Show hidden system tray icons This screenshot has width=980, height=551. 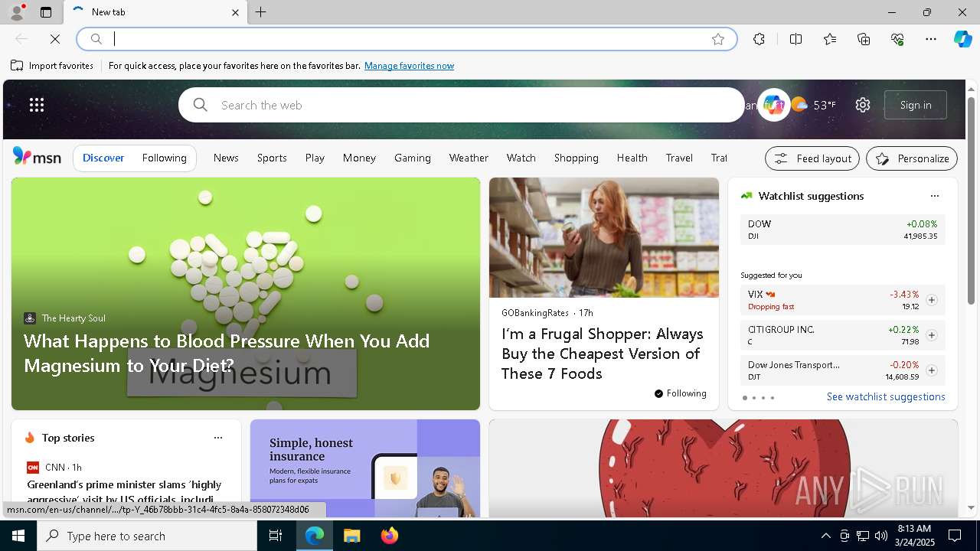click(x=825, y=536)
